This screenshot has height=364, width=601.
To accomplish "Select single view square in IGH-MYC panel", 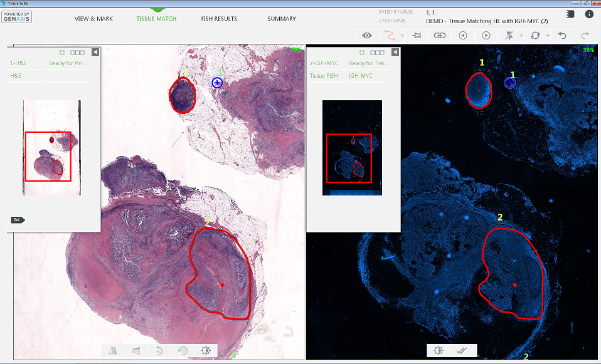I will click(362, 53).
